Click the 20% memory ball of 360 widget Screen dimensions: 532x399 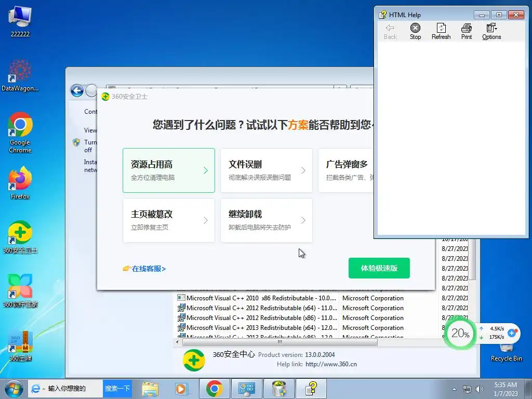click(460, 334)
